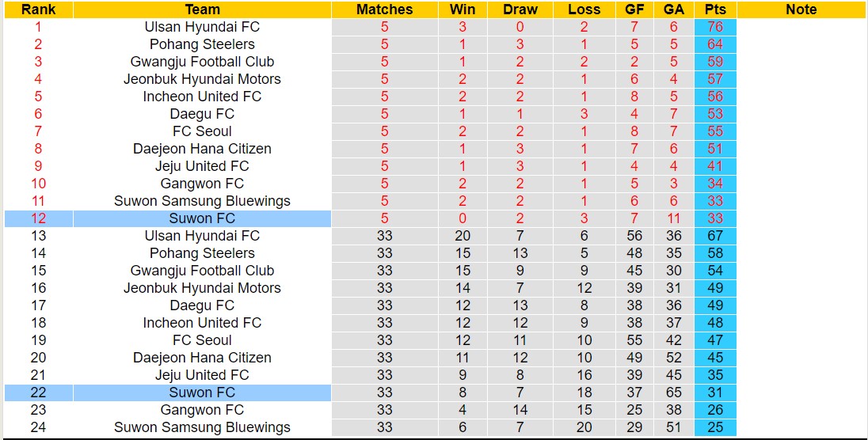Viewport: 868px width, 440px height.
Task: Click the Win column header
Action: click(463, 9)
